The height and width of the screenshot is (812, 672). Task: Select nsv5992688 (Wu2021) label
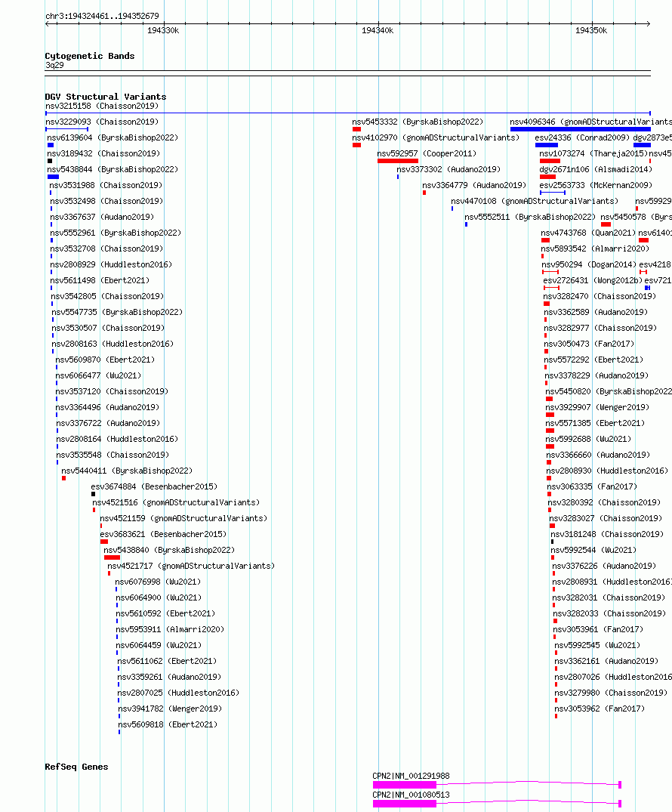pos(588,439)
